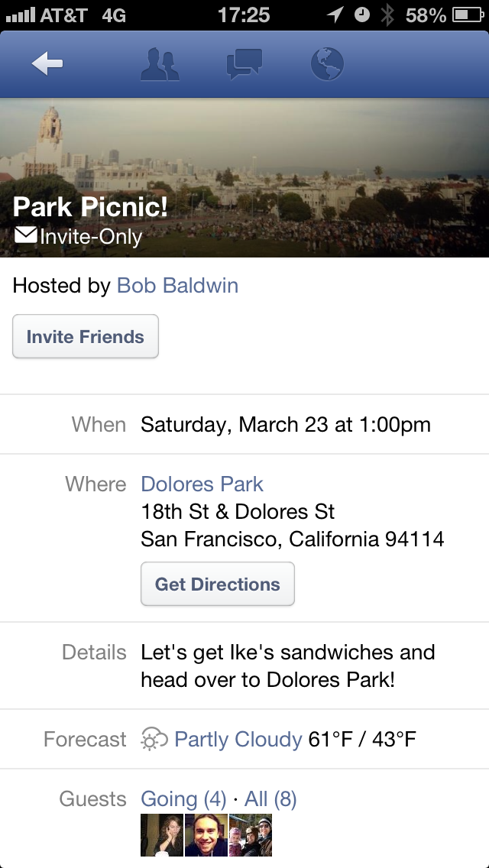View the All (8) guest list
The image size is (489, 868).
[x=270, y=799]
